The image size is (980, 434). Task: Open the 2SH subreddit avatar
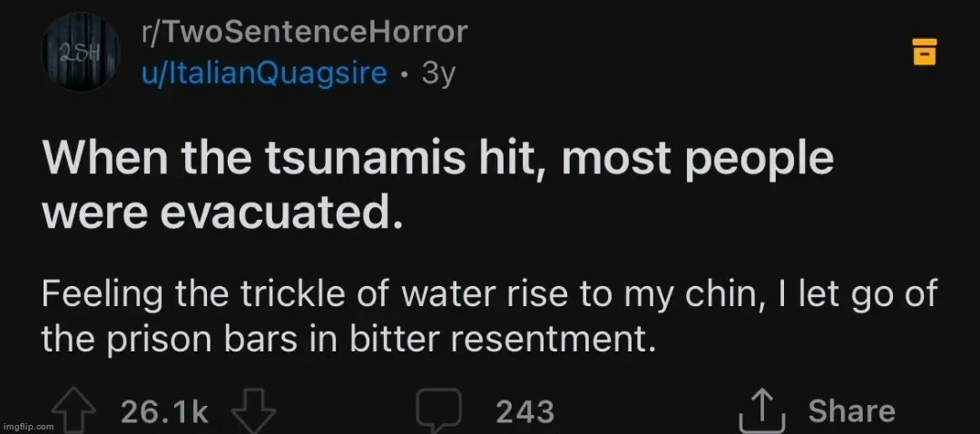81,53
